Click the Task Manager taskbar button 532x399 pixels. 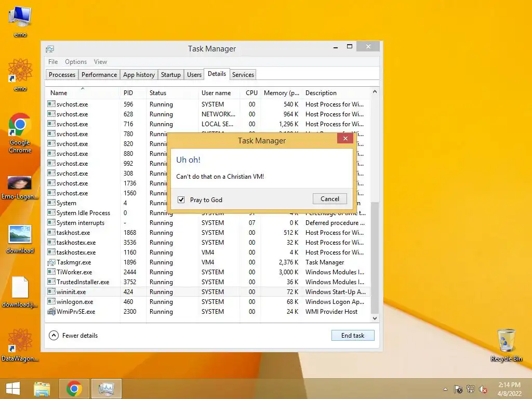pos(107,389)
